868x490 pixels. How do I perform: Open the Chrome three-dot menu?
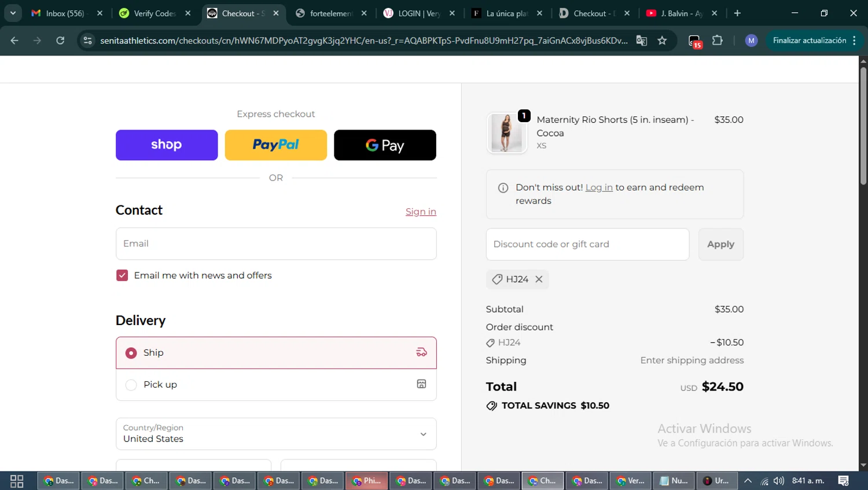(x=854, y=40)
